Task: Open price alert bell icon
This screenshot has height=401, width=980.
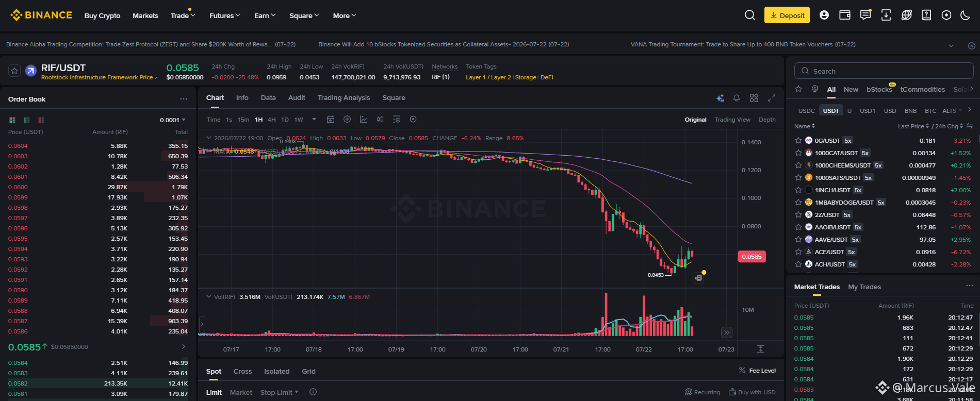Action: coord(737,98)
